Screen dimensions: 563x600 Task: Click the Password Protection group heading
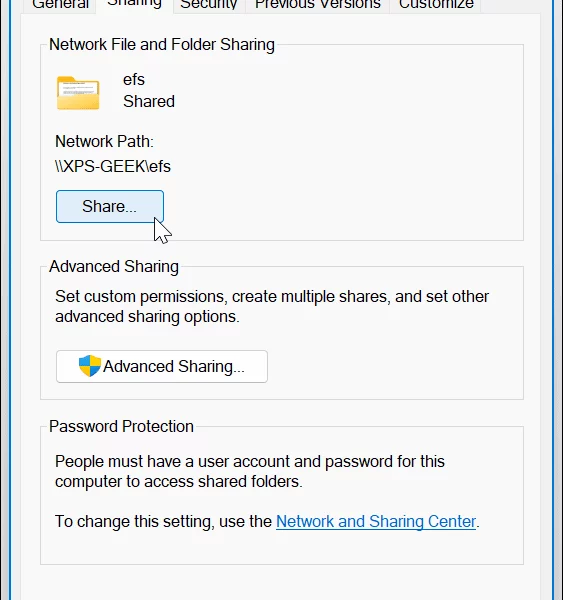[x=121, y=426]
